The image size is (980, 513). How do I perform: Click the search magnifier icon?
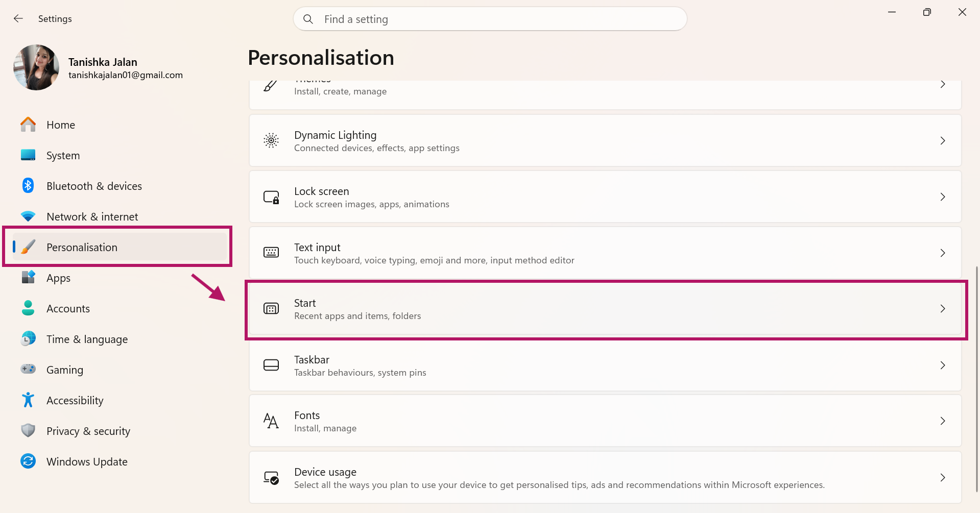point(308,19)
